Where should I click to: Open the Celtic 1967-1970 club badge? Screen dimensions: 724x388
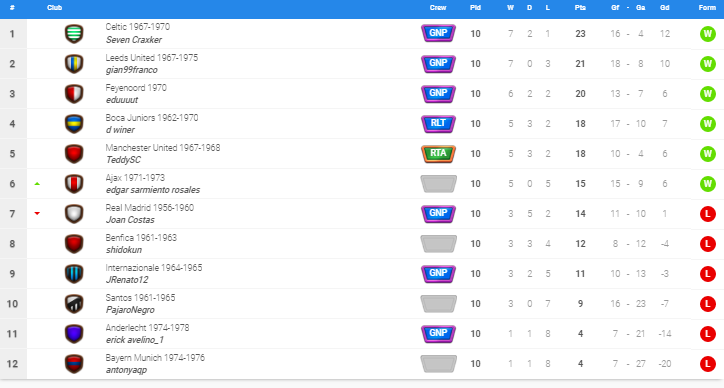(74, 34)
